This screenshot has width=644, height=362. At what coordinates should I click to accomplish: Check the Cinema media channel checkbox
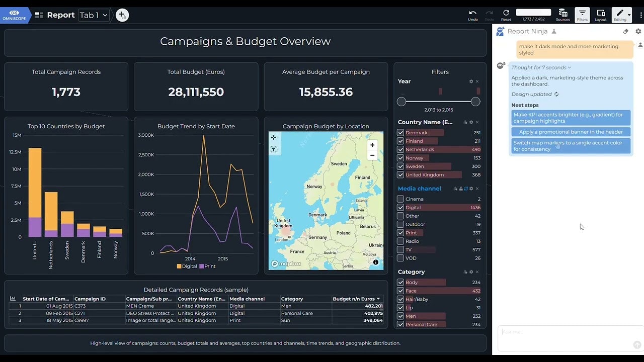[x=400, y=199]
